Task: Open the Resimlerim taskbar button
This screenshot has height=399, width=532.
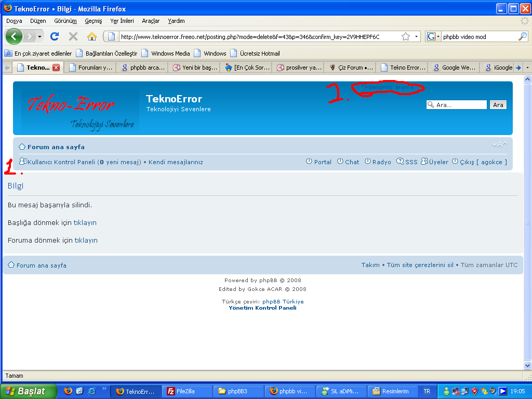Action: [392, 391]
